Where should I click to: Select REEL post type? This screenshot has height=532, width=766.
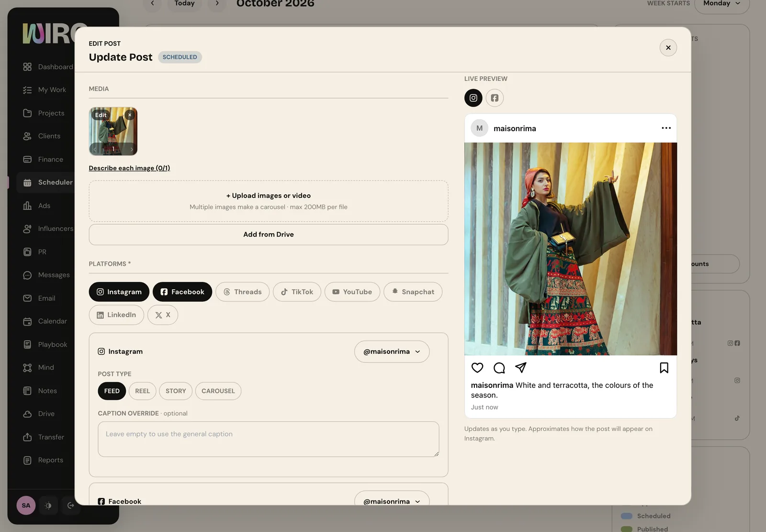pyautogui.click(x=142, y=391)
